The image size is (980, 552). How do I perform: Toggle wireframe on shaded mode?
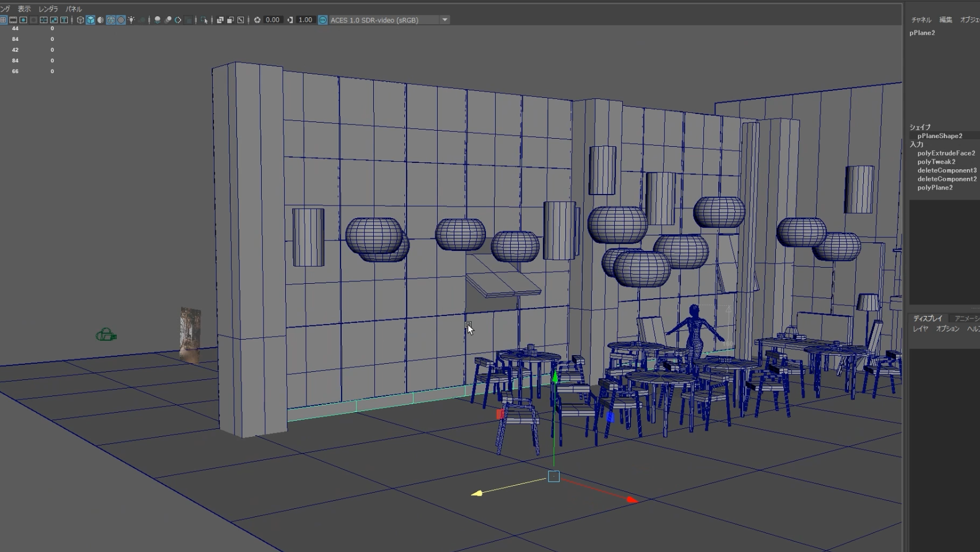(110, 20)
